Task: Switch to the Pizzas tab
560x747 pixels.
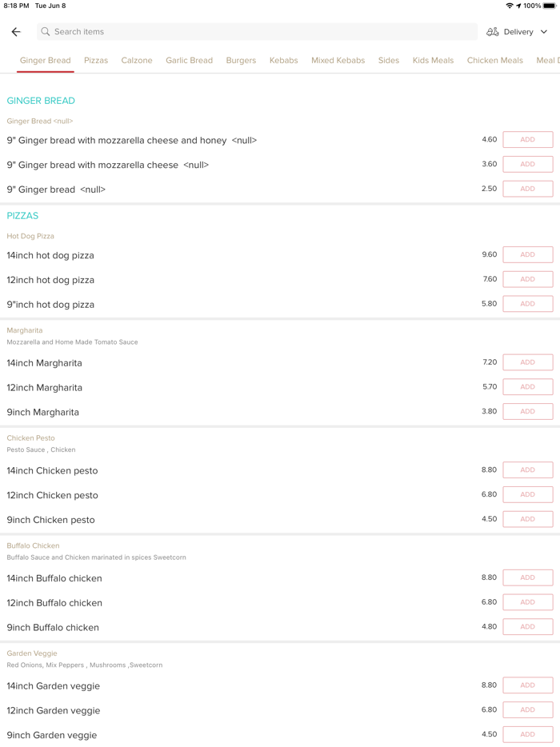Action: tap(96, 61)
